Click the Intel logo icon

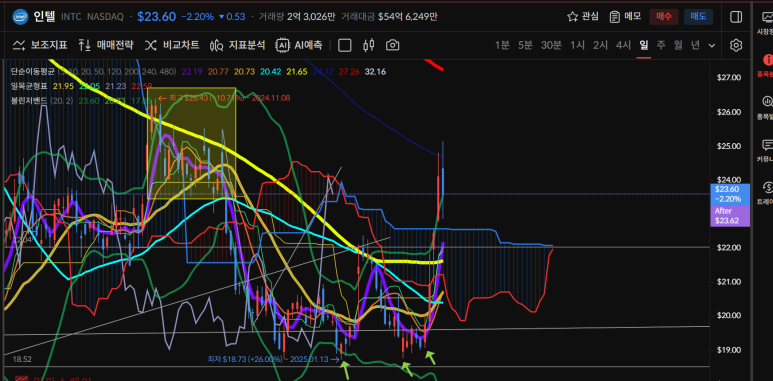(x=20, y=16)
